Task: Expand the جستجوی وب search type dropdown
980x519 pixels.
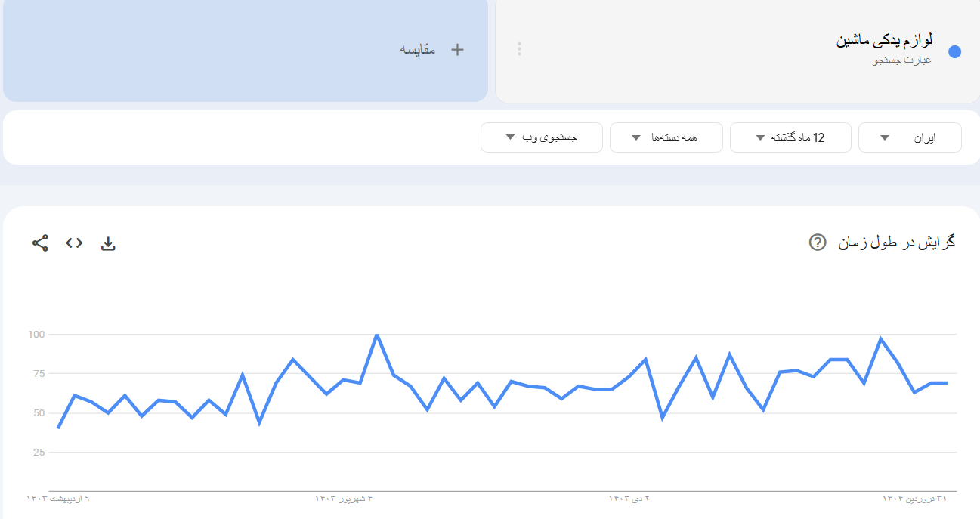Action: [541, 137]
